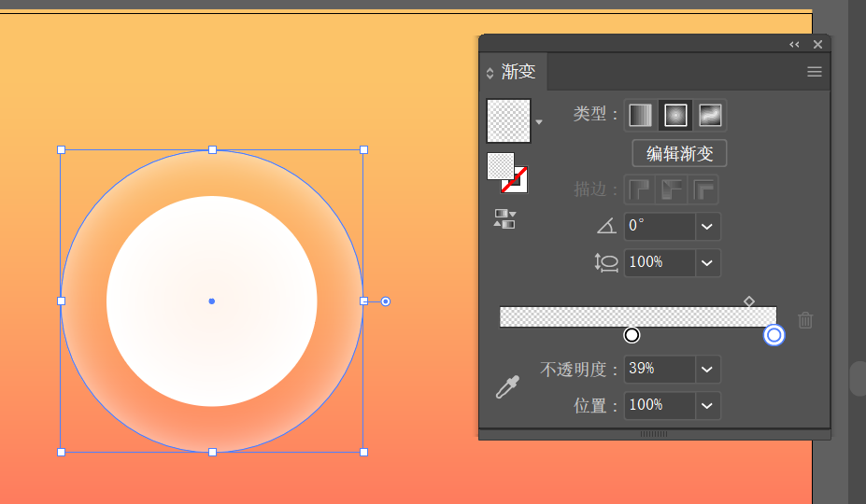The height and width of the screenshot is (504, 866).
Task: Open the 位置 position dropdown
Action: 707,406
